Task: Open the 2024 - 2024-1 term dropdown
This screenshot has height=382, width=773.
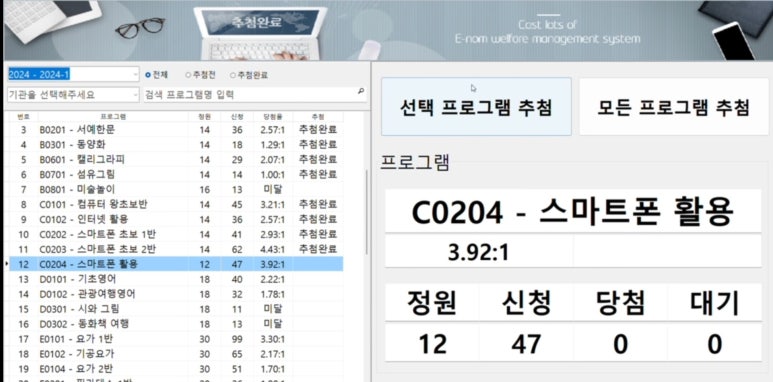Action: tap(73, 74)
